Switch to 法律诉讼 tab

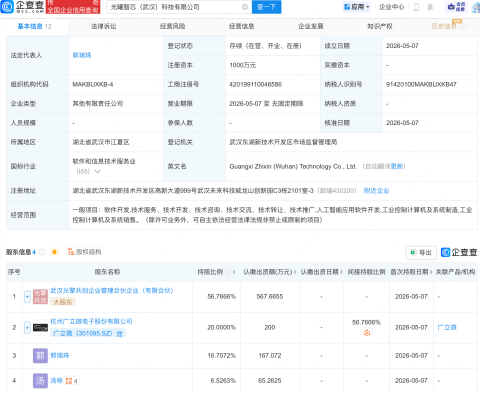click(103, 26)
